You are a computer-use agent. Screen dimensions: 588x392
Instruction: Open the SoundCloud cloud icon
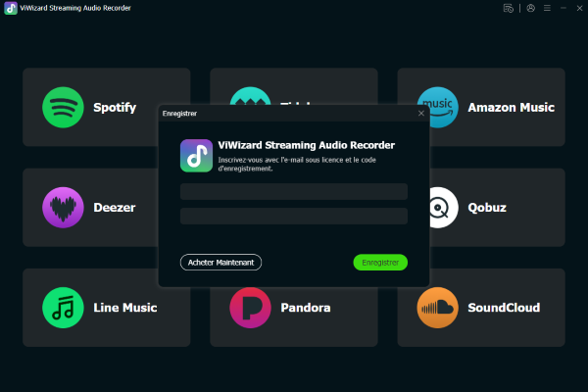[x=438, y=308]
